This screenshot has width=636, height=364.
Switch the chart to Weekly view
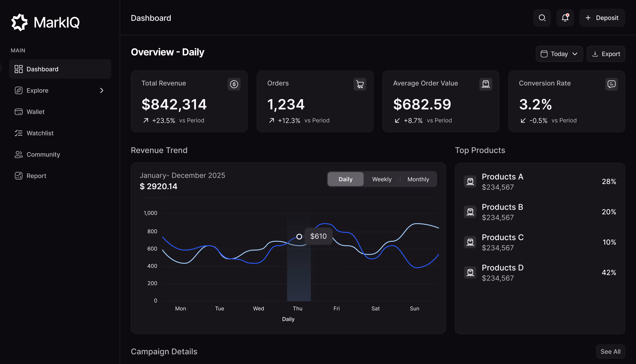coord(382,179)
